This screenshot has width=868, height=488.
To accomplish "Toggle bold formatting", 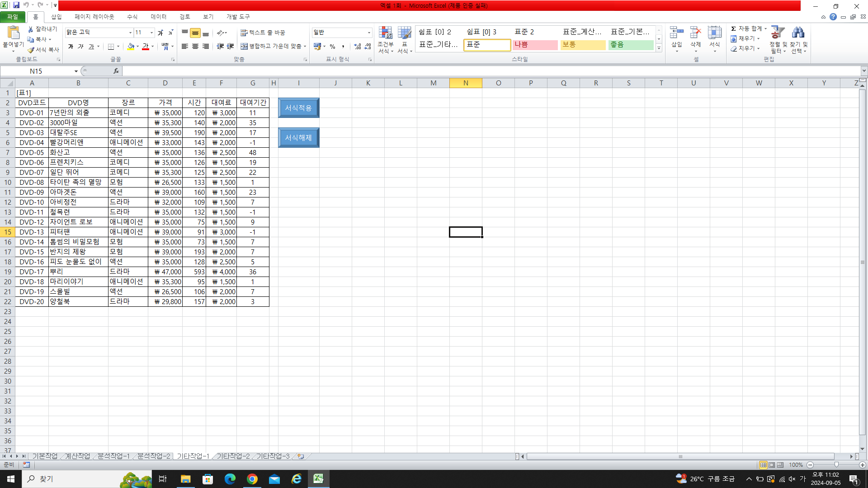I will (71, 46).
